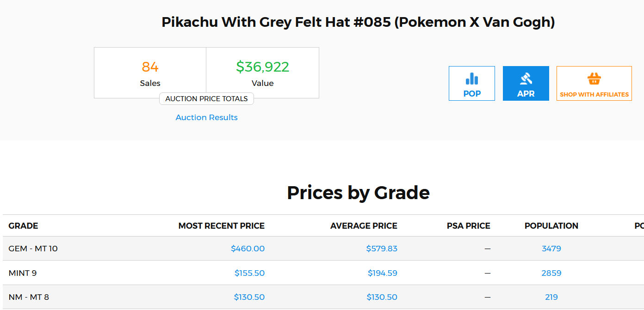Open the POP bar chart icon button
Viewport: 644px width, 310px height.
pos(472,84)
